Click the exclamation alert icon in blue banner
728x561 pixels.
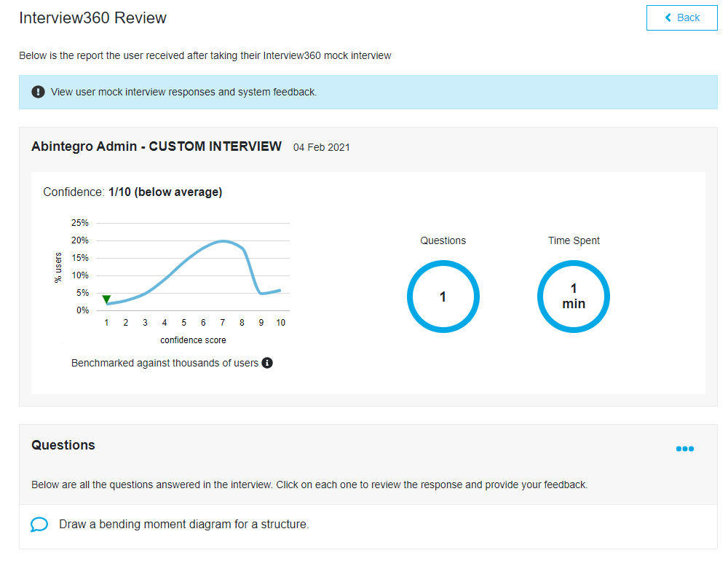click(x=38, y=92)
